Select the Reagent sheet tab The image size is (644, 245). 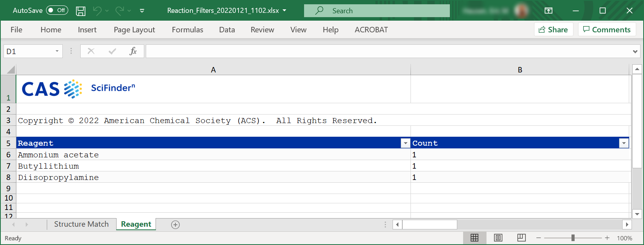point(136,224)
